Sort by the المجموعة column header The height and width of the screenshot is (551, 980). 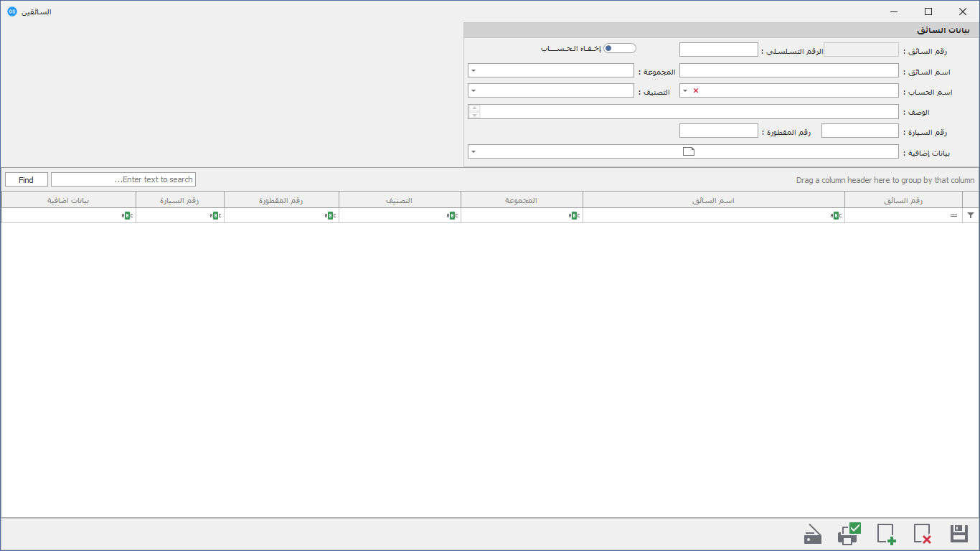point(522,200)
